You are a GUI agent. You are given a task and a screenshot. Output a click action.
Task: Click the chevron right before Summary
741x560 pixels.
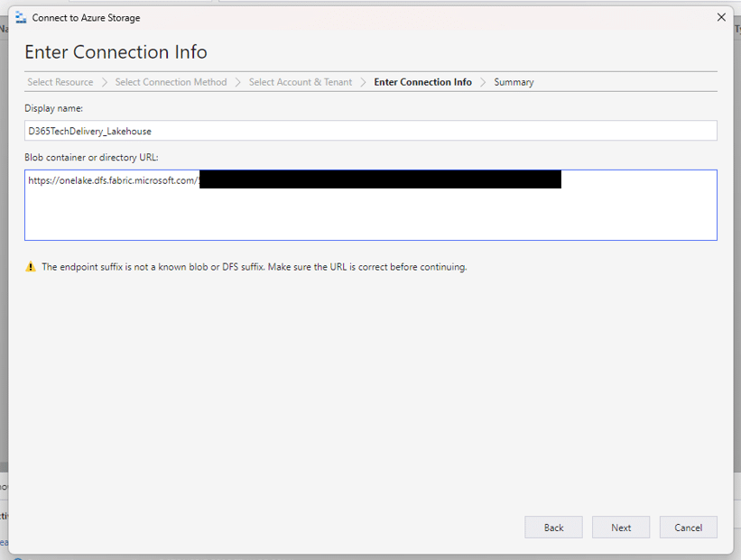pyautogui.click(x=483, y=82)
